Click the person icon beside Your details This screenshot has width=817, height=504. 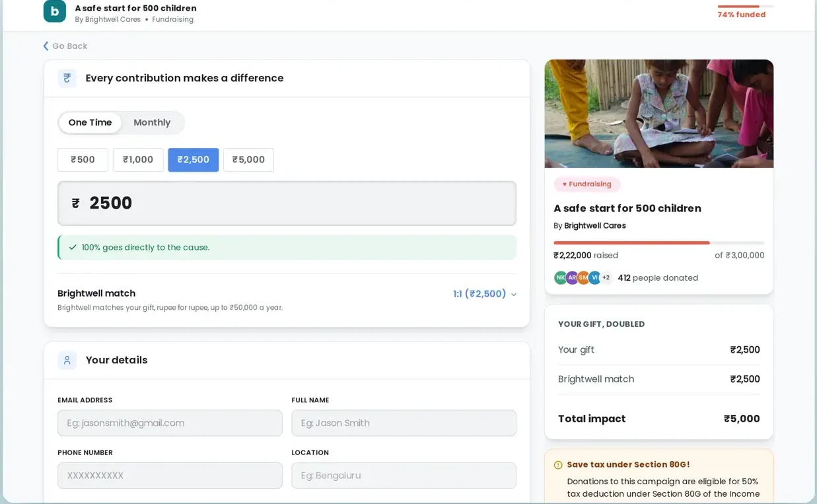(x=67, y=360)
